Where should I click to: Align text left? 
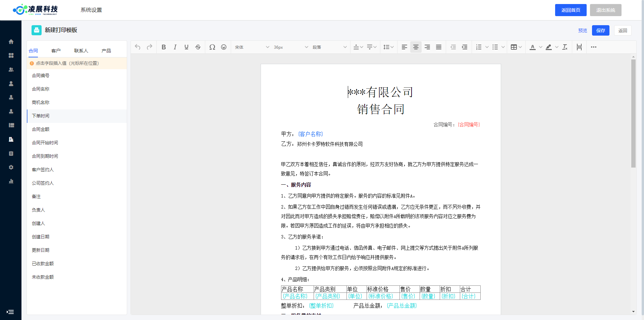405,47
